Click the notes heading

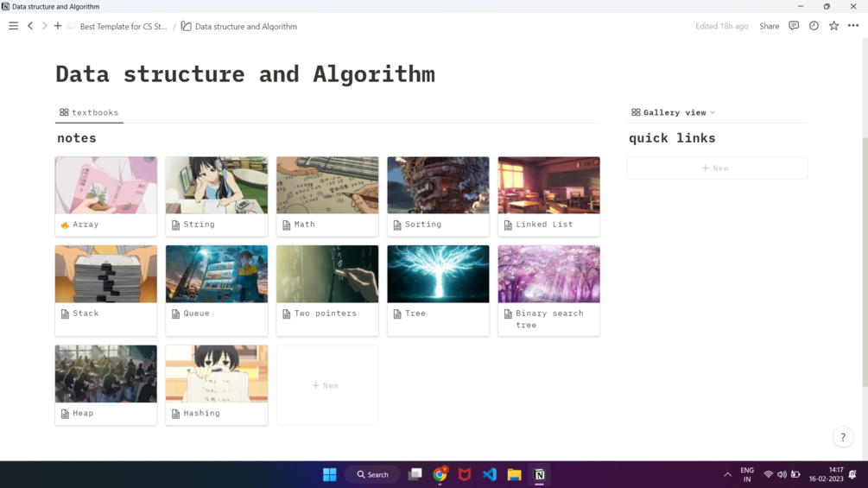[x=76, y=138]
